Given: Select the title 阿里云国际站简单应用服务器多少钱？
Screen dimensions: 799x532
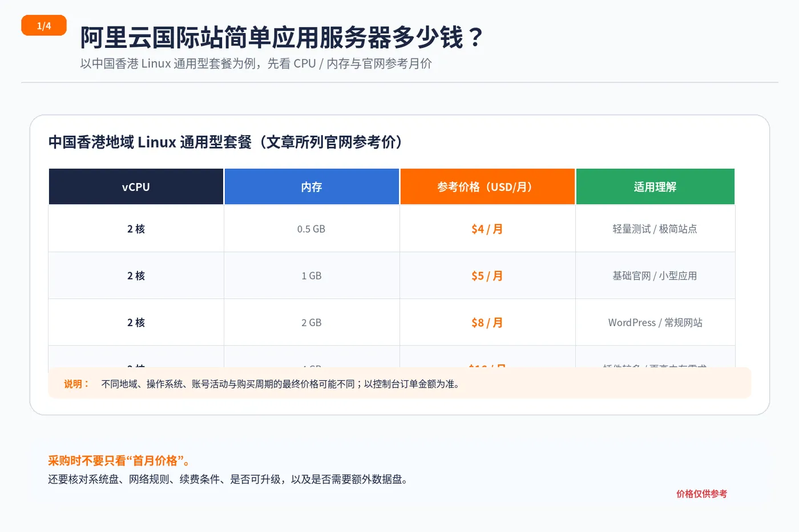Looking at the screenshot, I should (x=282, y=38).
